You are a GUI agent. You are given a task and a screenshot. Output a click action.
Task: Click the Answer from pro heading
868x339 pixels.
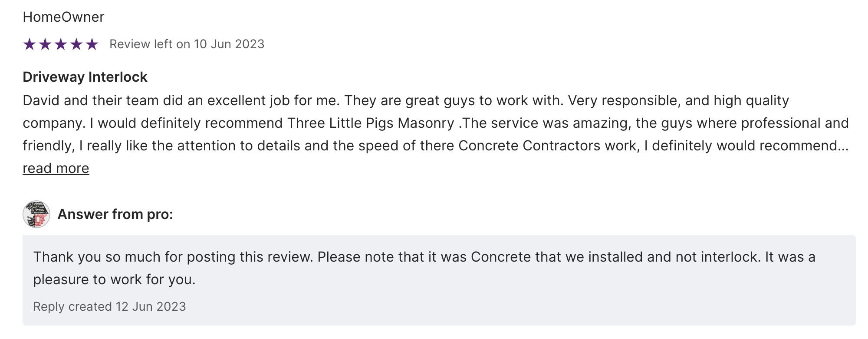click(x=115, y=214)
